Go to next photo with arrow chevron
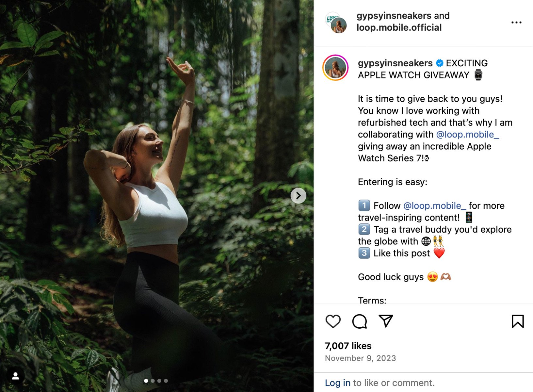The width and height of the screenshot is (533, 392). point(298,196)
